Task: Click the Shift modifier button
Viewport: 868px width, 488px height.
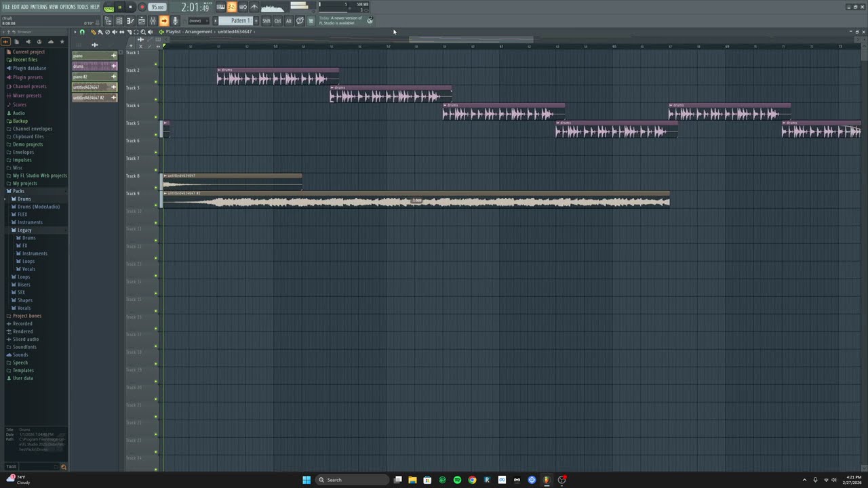Action: pos(267,21)
